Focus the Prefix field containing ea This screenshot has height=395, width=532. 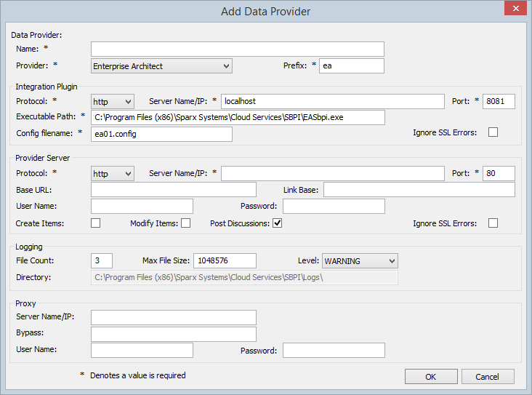(x=352, y=66)
